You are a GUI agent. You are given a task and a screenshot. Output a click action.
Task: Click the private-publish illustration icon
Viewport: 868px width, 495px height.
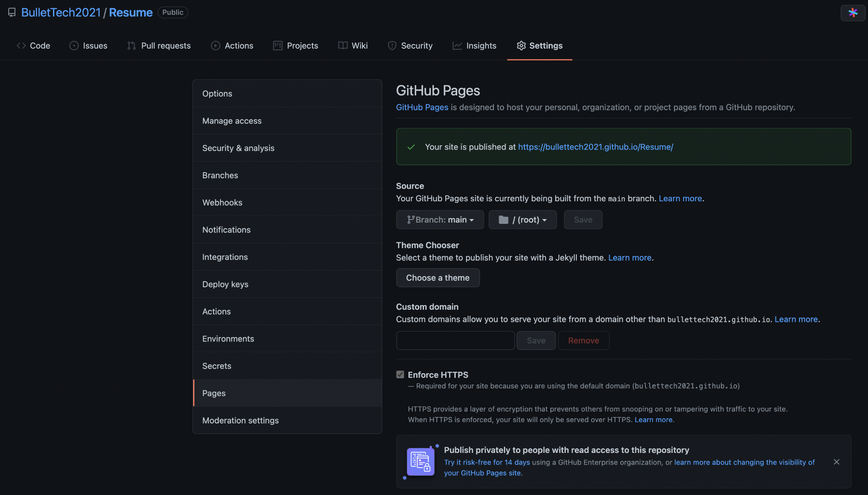pos(421,462)
